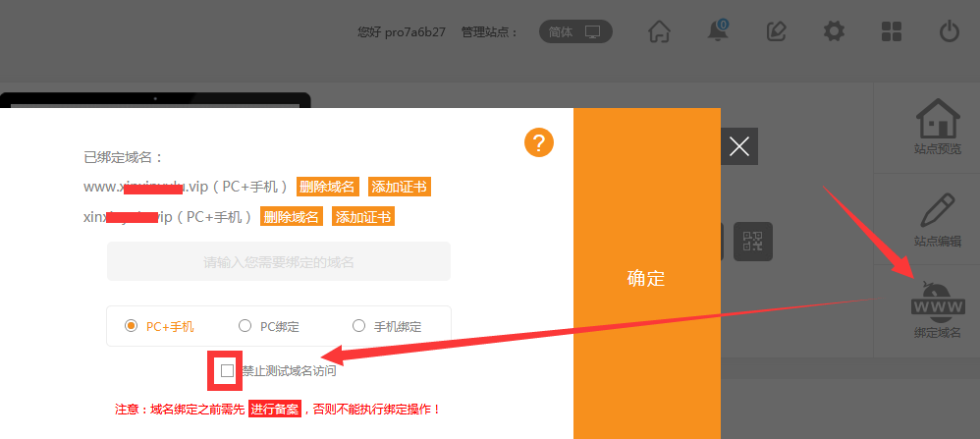The width and height of the screenshot is (980, 439).
Task: Click the power logout icon
Action: [949, 31]
